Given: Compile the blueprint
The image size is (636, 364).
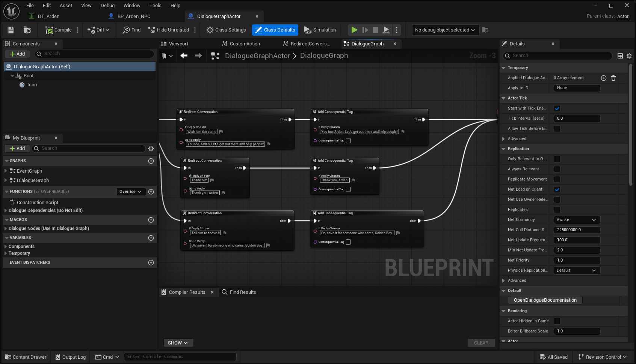Looking at the screenshot, I should 58,30.
